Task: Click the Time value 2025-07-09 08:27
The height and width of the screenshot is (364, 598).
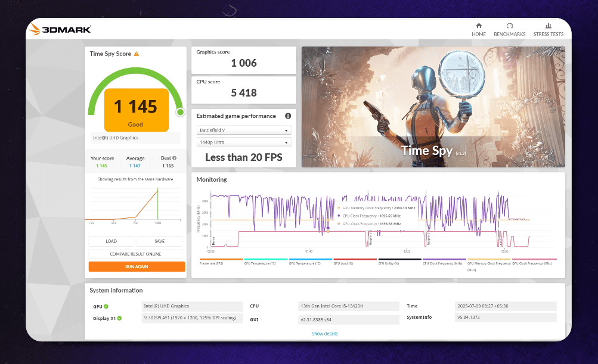Action: pos(506,306)
